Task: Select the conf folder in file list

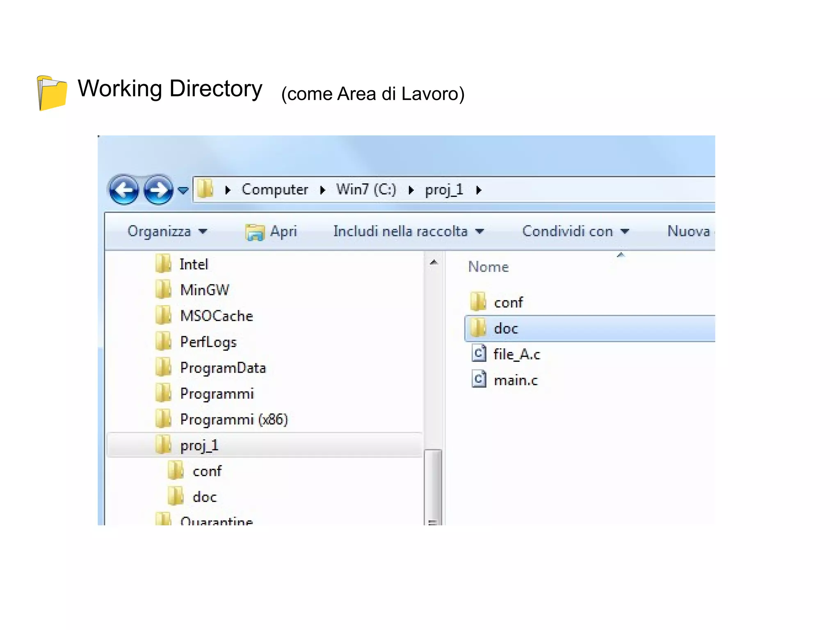Action: point(509,303)
